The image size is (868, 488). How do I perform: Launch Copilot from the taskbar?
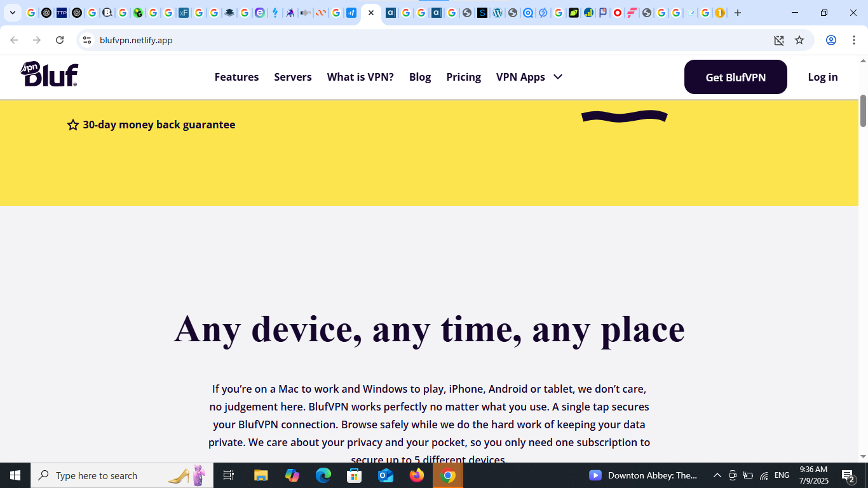[x=292, y=475]
